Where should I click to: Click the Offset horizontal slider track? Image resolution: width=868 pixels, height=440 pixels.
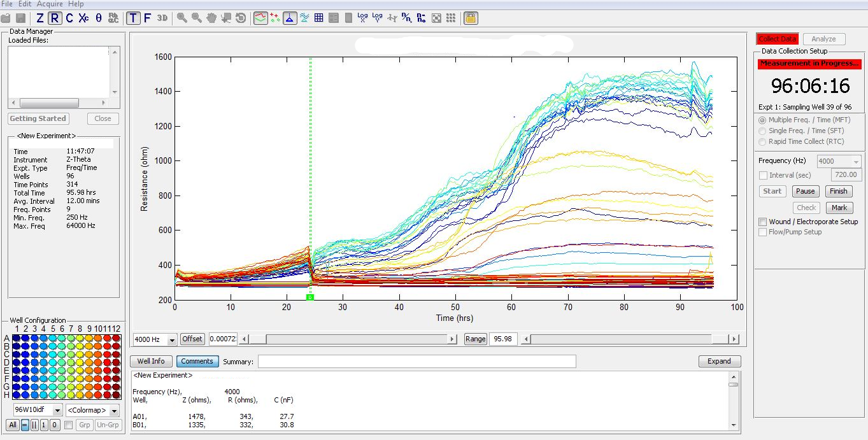357,339
